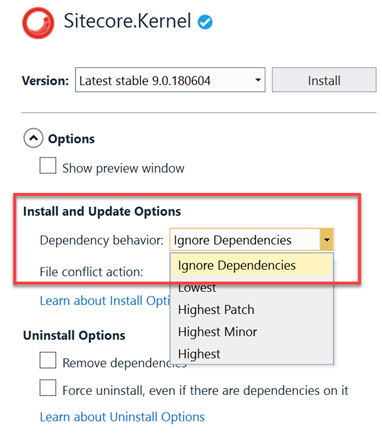
Task: Open Learn about Install Options link
Action: (105, 301)
